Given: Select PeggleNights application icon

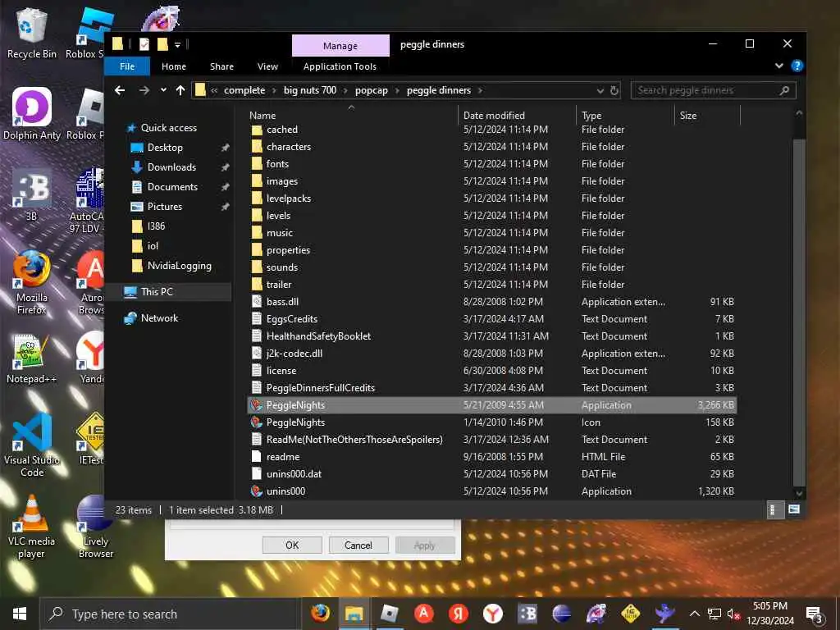Looking at the screenshot, I should click(257, 405).
